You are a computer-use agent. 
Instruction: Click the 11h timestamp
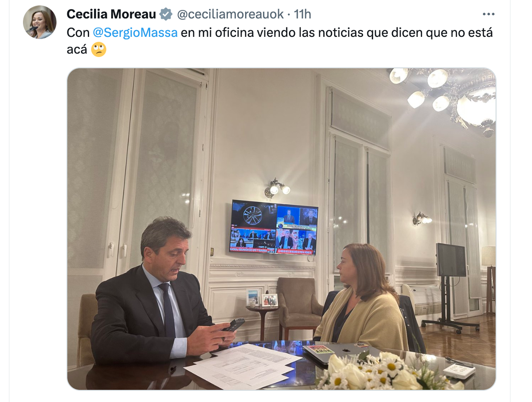click(302, 14)
